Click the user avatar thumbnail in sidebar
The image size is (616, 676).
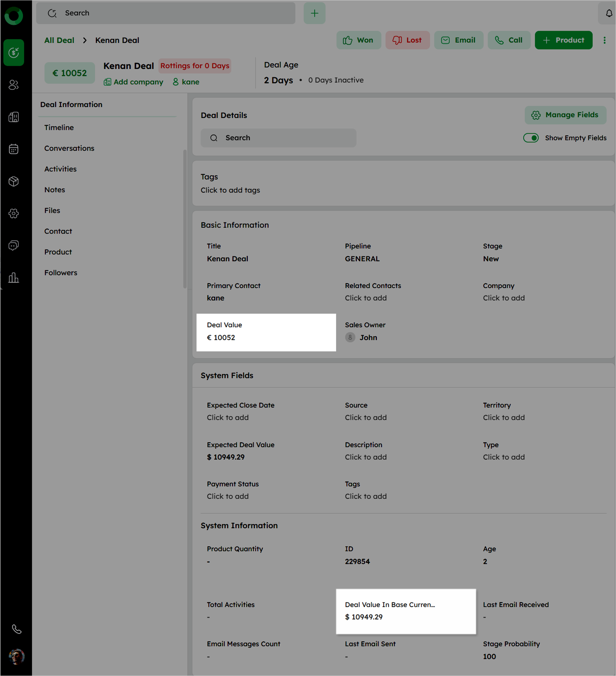[16, 657]
